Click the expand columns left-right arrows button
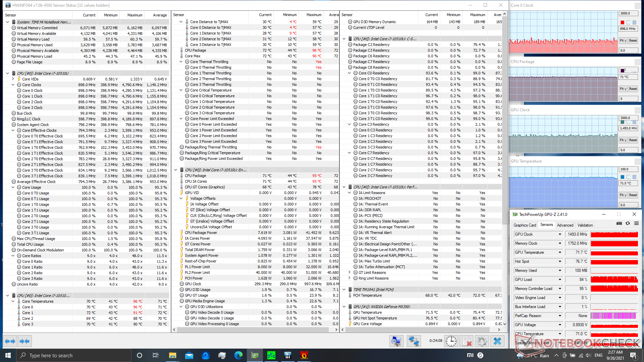Image resolution: width=644 pixels, height=362 pixels. pos(10,341)
